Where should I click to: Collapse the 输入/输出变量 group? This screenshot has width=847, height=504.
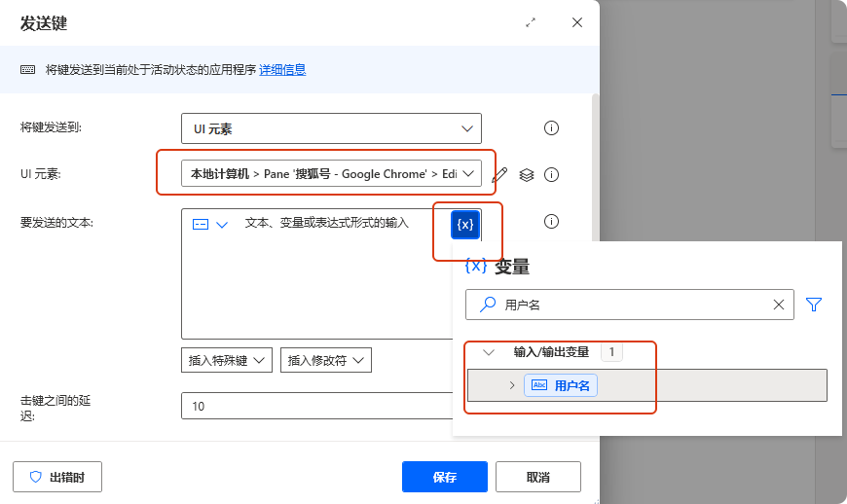click(x=489, y=352)
